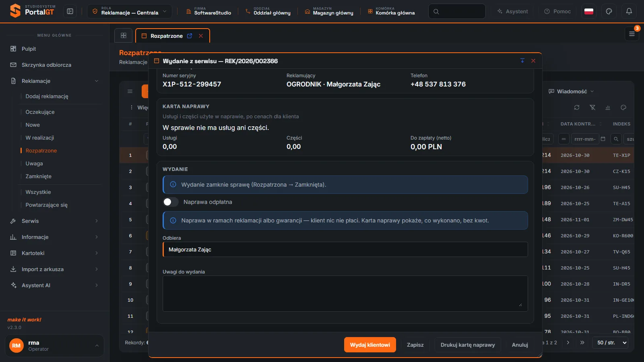Click the Odbiera input field
The width and height of the screenshot is (644, 362).
pyautogui.click(x=345, y=249)
